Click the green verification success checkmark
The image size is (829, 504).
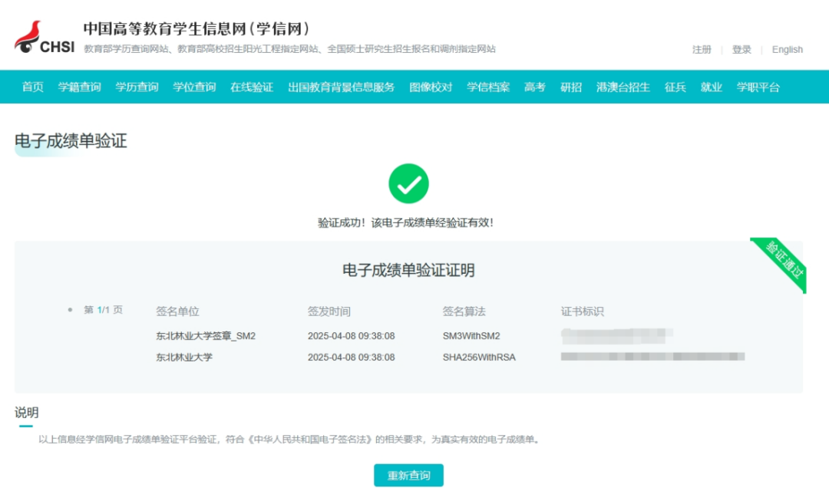coord(408,183)
